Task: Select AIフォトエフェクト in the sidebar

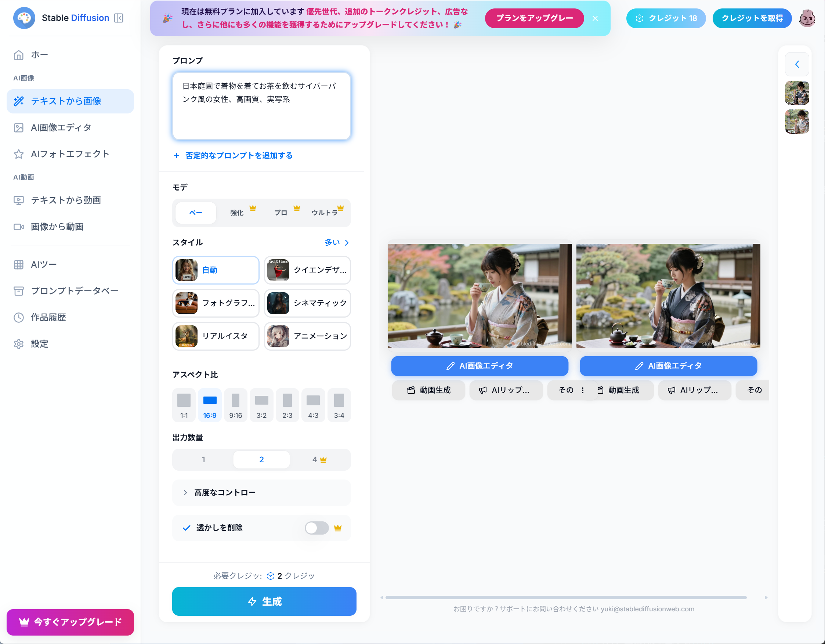Action: [69, 154]
